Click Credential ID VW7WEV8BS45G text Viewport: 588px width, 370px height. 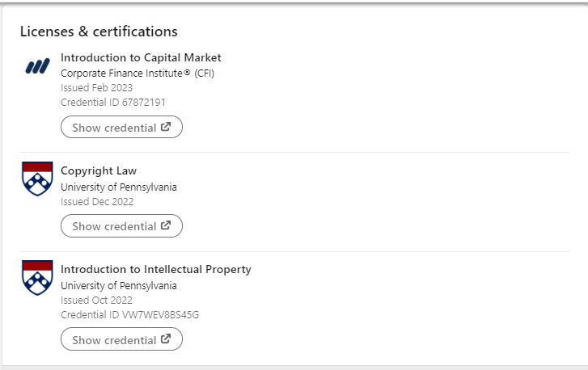pyautogui.click(x=129, y=314)
